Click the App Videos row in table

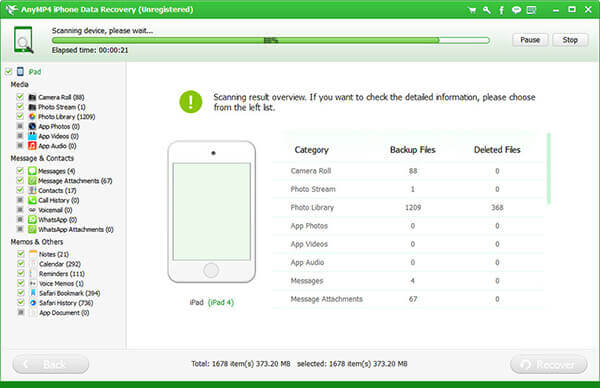[408, 244]
